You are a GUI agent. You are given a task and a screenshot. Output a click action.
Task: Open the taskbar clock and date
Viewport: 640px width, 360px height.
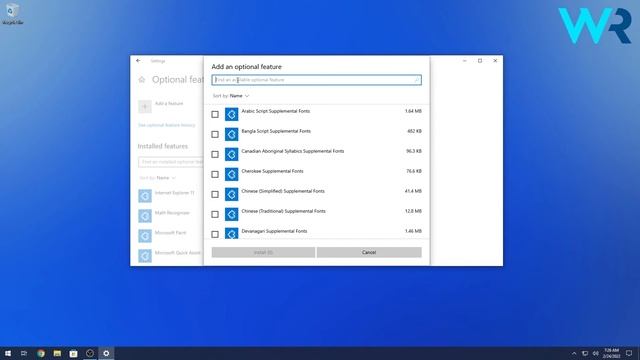(x=611, y=353)
